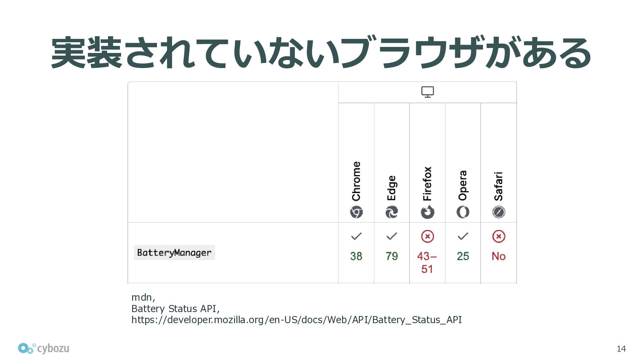Click Opera version number 25

(463, 256)
